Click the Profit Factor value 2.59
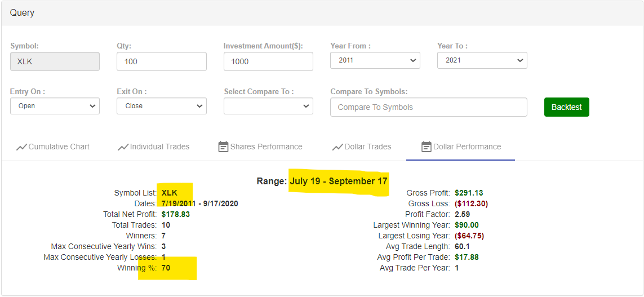Screen dimensions: 644x297 [x=462, y=214]
